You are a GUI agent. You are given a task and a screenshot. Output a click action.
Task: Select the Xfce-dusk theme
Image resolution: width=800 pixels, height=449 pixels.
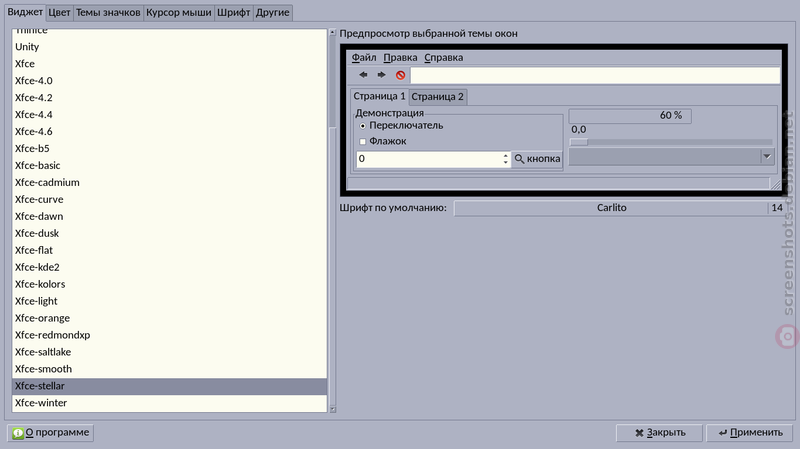coord(169,233)
